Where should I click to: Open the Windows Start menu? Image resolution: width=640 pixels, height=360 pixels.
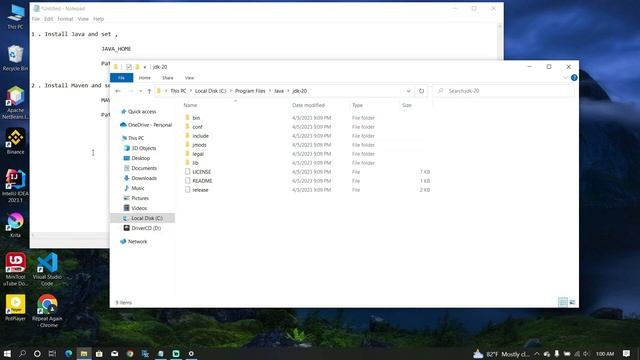tap(7, 353)
